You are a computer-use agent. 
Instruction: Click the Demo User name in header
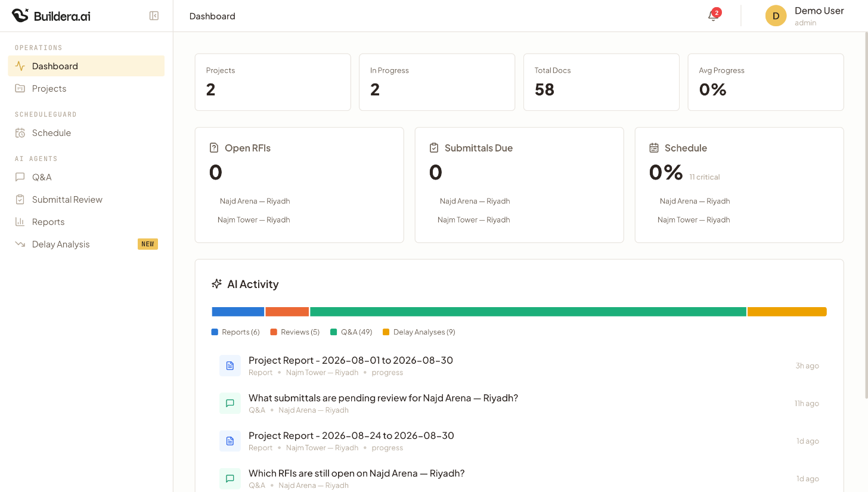click(819, 11)
